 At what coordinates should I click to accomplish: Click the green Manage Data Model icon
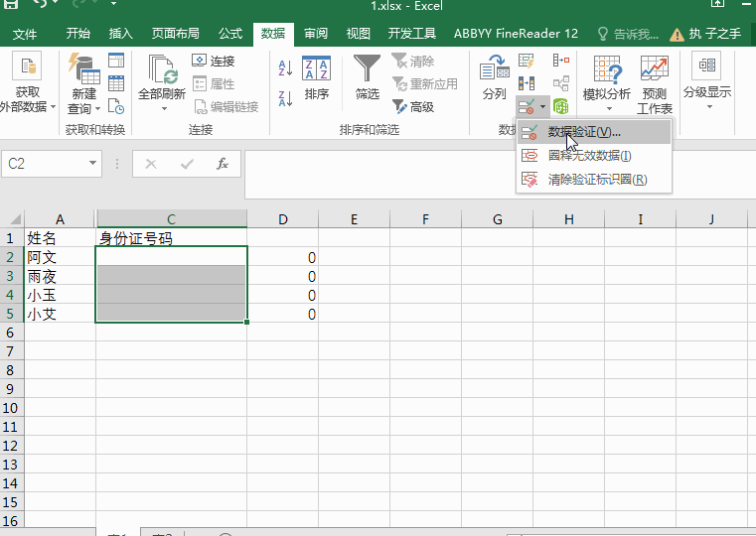point(560,106)
